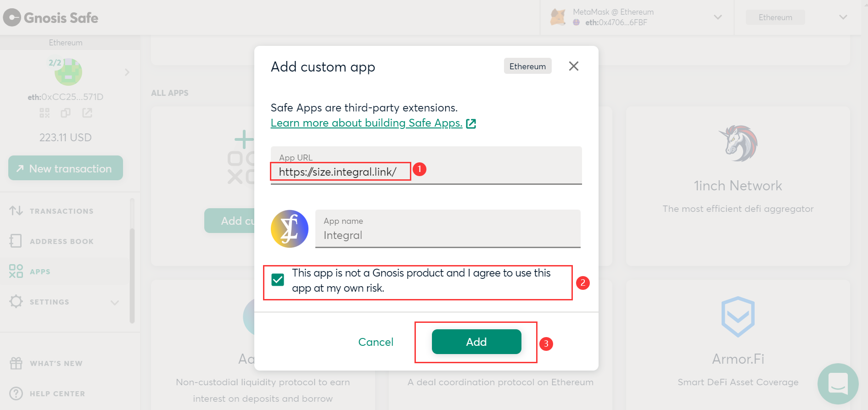The image size is (868, 410).
Task: Click the Transactions arrows icon
Action: click(16, 211)
